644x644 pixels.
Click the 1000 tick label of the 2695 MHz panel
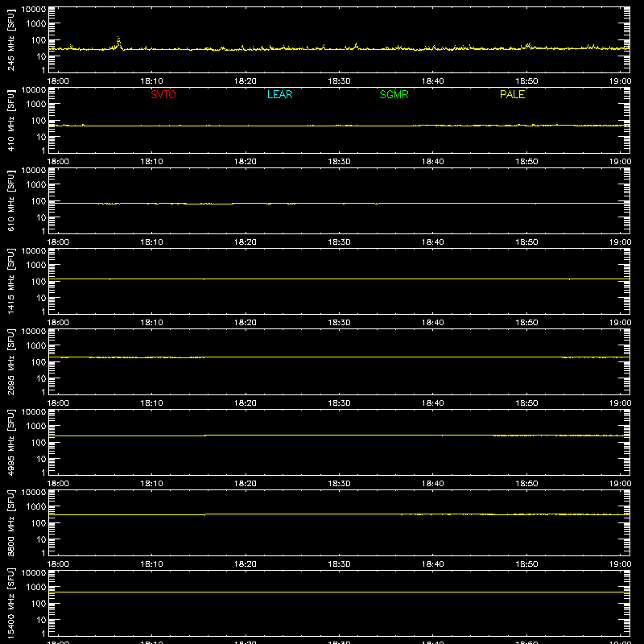click(x=36, y=346)
